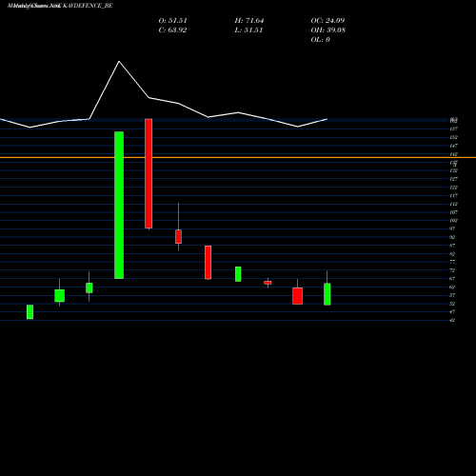476x476 pixels.
Task: Select the close value C: 63.92
Action: pos(172,30)
